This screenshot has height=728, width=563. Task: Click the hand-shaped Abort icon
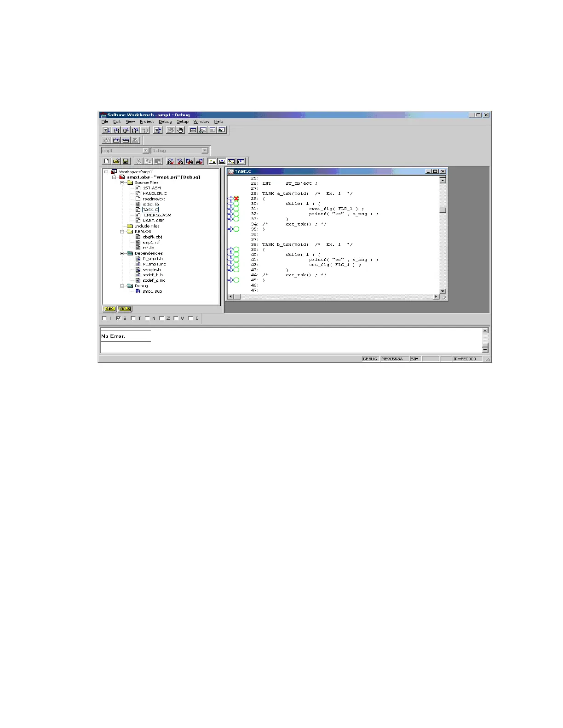180,130
